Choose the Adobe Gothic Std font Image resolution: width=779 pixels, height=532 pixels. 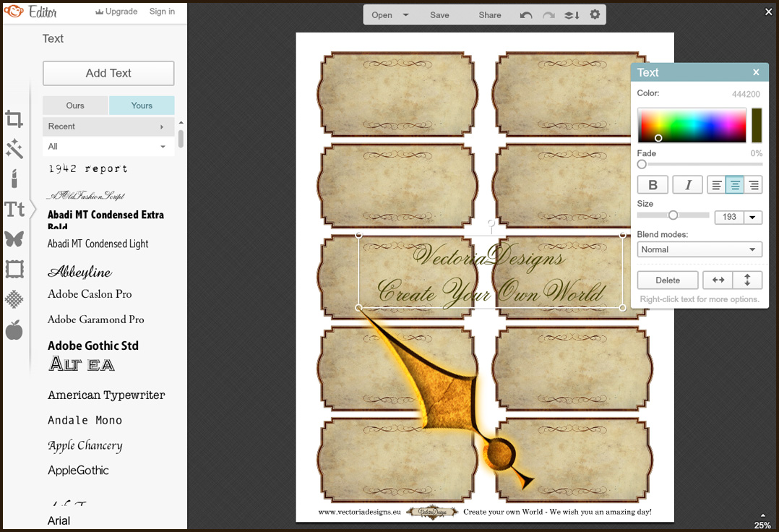click(x=93, y=346)
